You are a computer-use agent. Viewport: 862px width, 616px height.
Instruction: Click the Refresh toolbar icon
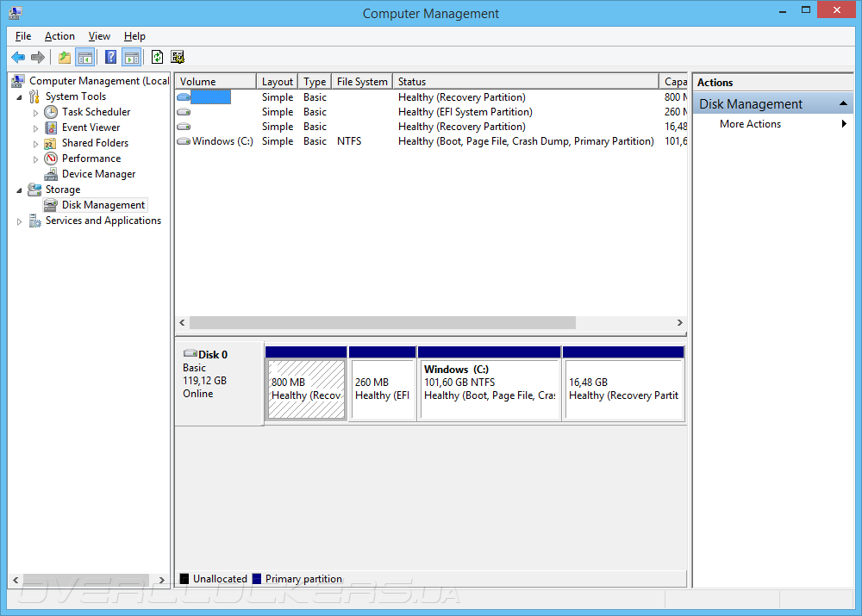pos(157,57)
